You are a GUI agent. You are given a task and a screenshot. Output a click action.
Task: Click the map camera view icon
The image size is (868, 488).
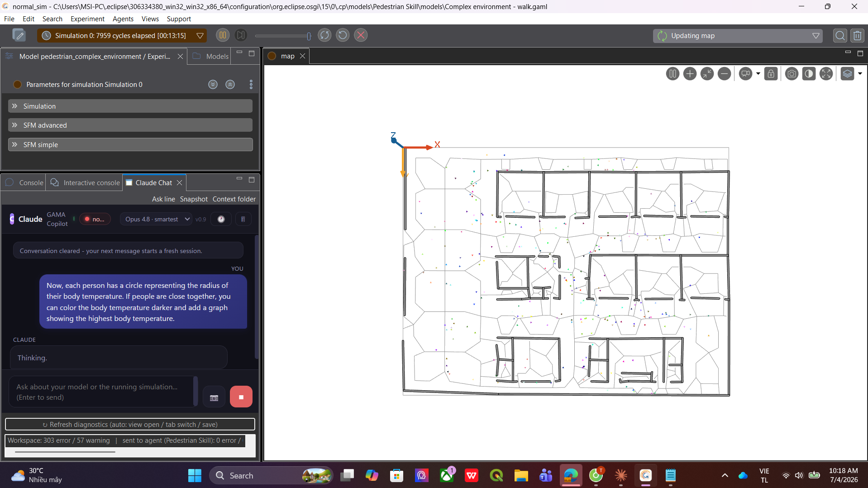(x=745, y=74)
